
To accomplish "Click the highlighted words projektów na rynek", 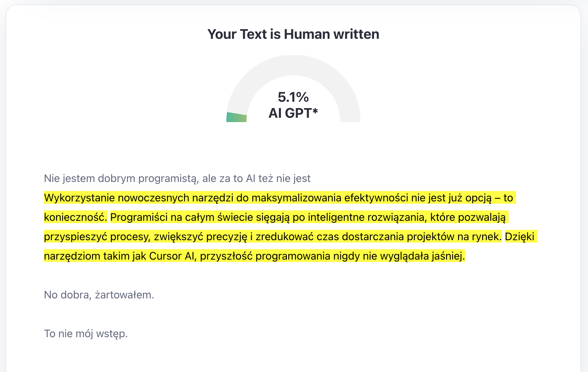I will (x=454, y=237).
